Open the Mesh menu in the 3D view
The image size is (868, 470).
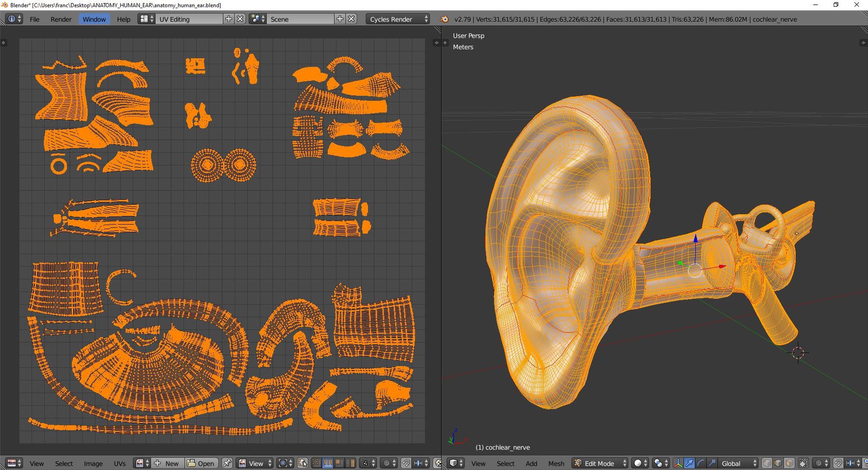556,463
